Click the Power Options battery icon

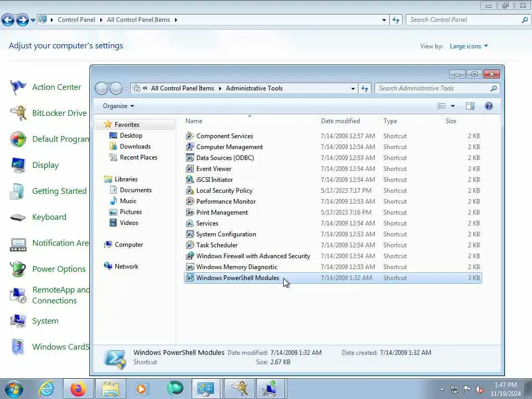coord(18,269)
